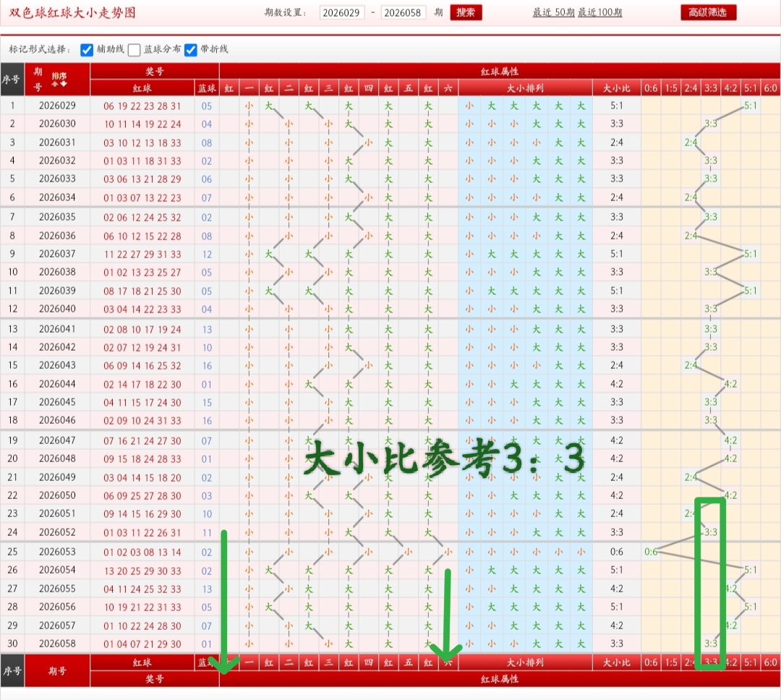Select period cell 2026057
Viewport: 781px width, 700px height.
57,626
